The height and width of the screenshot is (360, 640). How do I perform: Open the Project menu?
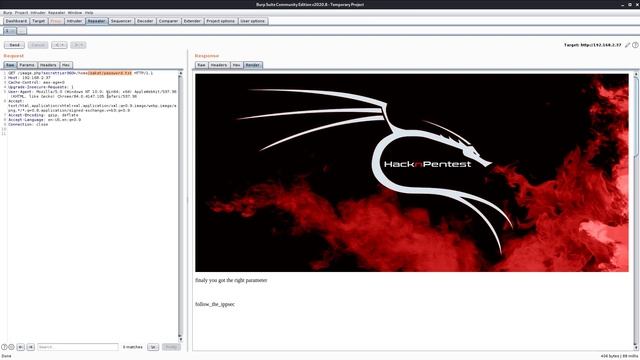21,13
